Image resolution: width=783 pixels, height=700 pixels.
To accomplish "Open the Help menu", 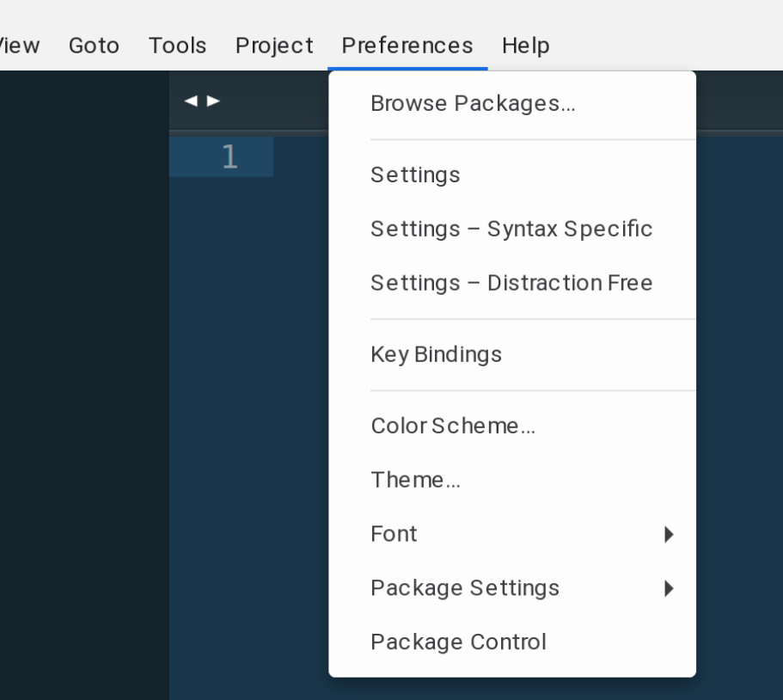I will pyautogui.click(x=525, y=45).
